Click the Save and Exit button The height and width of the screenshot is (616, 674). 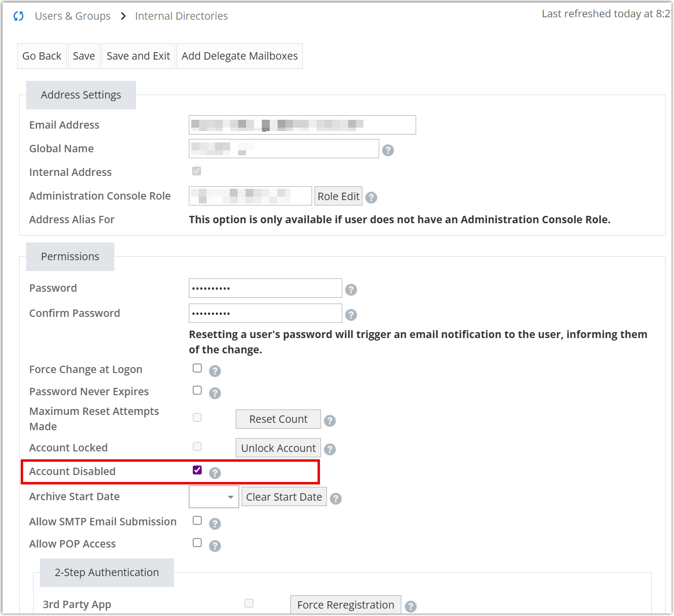138,56
